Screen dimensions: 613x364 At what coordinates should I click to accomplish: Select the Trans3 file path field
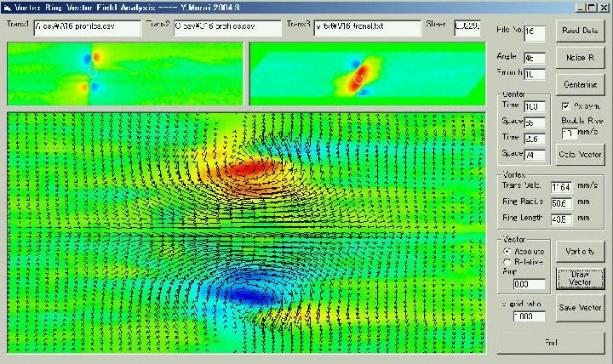(367, 26)
